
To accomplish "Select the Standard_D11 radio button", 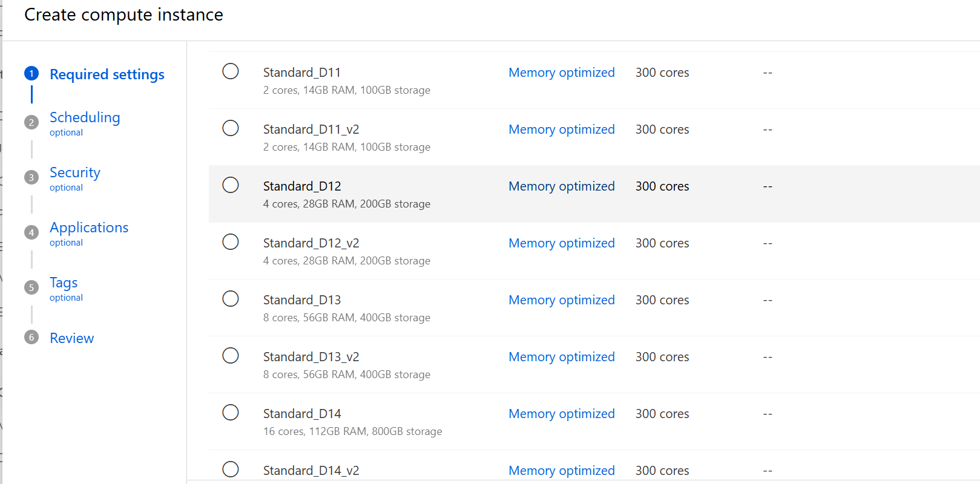I will [x=231, y=71].
